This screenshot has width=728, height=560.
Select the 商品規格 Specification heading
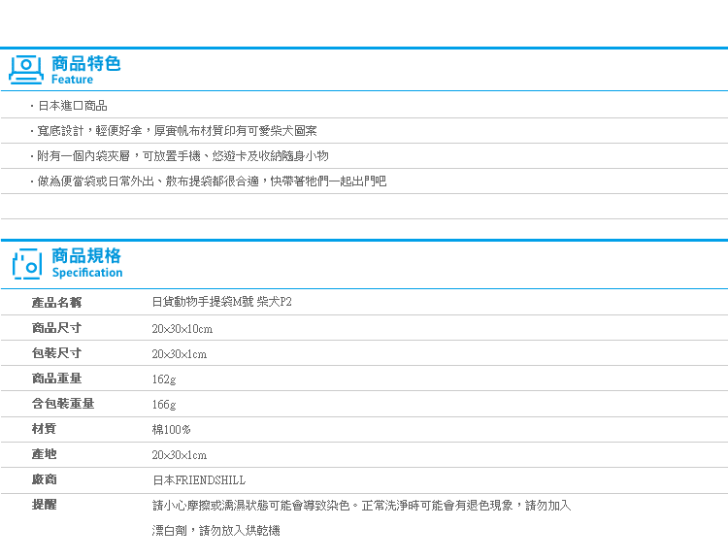[x=86, y=263]
